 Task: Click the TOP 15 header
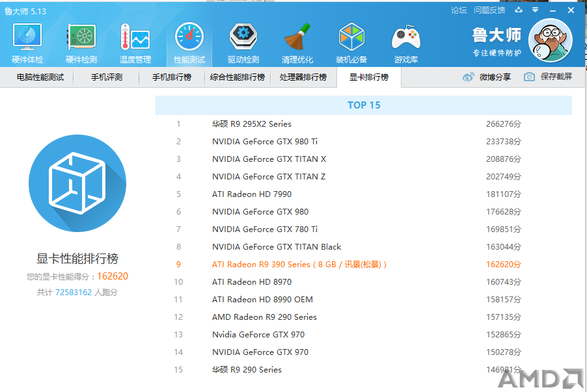tap(364, 105)
